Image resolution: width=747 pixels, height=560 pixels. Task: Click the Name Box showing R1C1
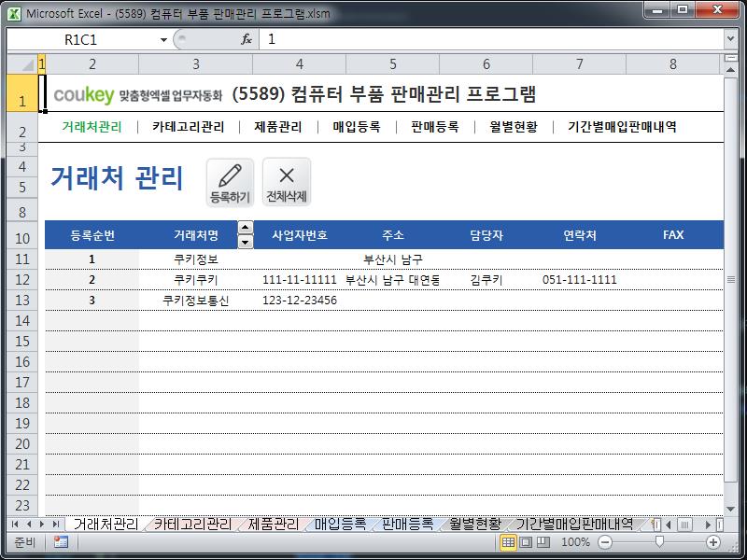pyautogui.click(x=83, y=39)
